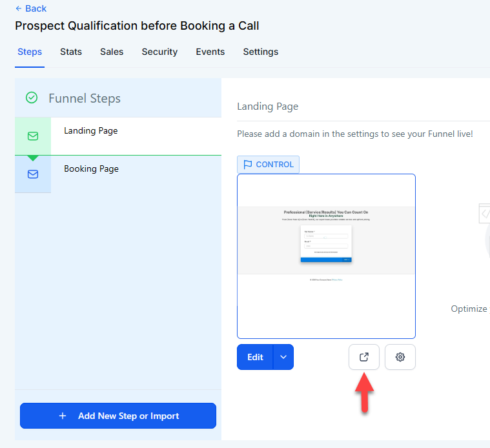The height and width of the screenshot is (448, 490).
Task: Open the funnel Settings tab
Action: pyautogui.click(x=261, y=52)
